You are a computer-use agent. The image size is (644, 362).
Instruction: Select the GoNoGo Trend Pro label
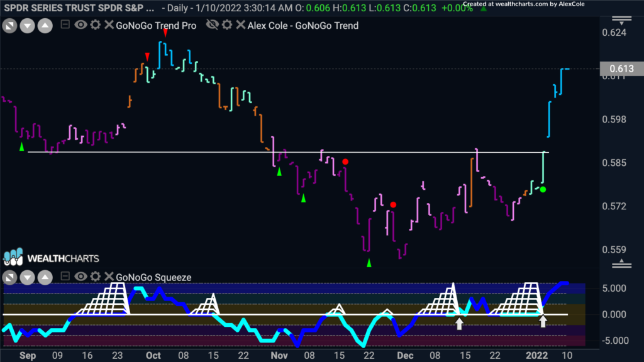[x=156, y=25]
